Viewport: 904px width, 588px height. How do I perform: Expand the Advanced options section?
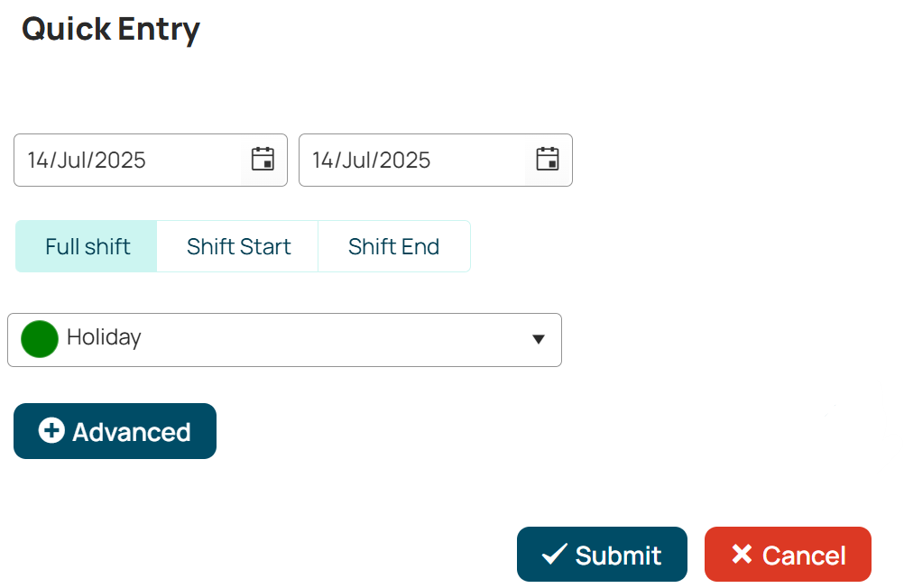click(115, 431)
